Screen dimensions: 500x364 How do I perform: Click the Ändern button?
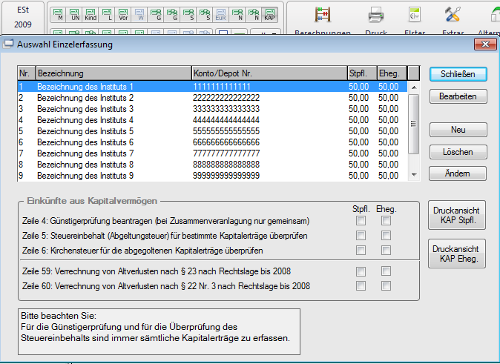[x=458, y=174]
